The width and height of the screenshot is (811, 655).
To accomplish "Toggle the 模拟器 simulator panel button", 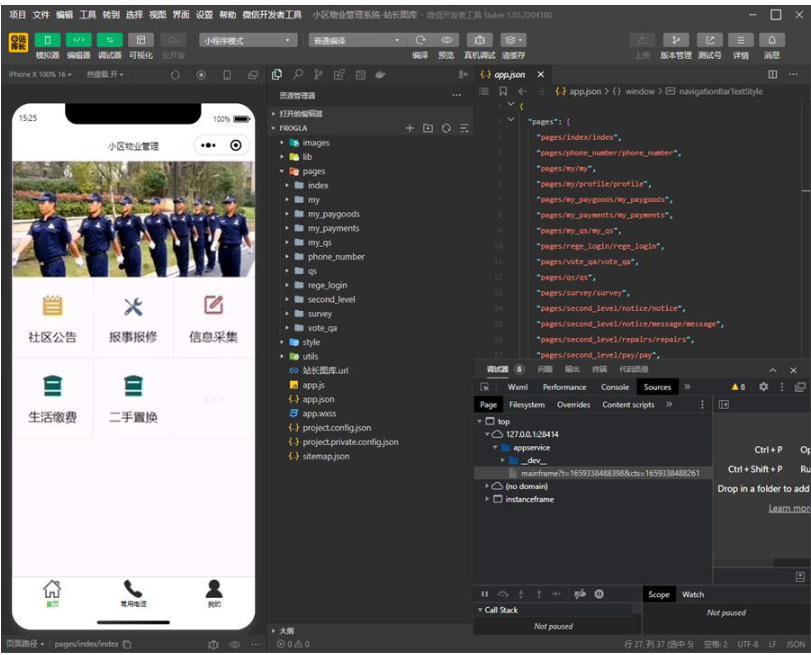I will 47,40.
